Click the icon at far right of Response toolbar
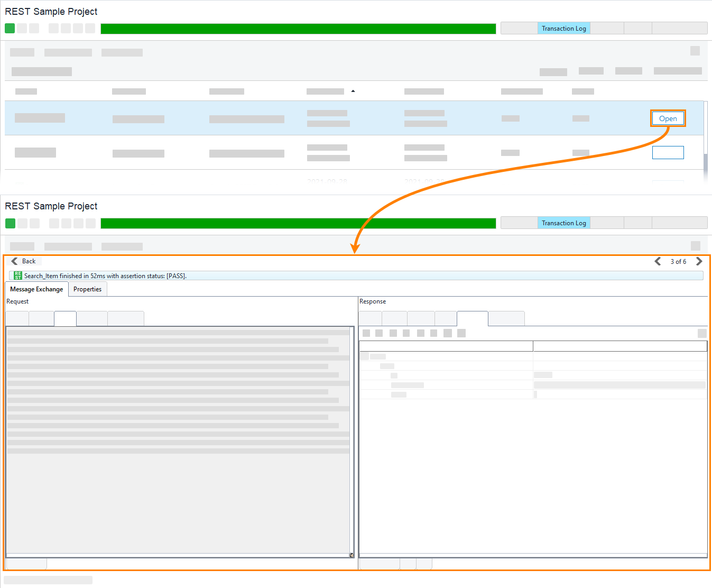The image size is (712, 588). [702, 333]
